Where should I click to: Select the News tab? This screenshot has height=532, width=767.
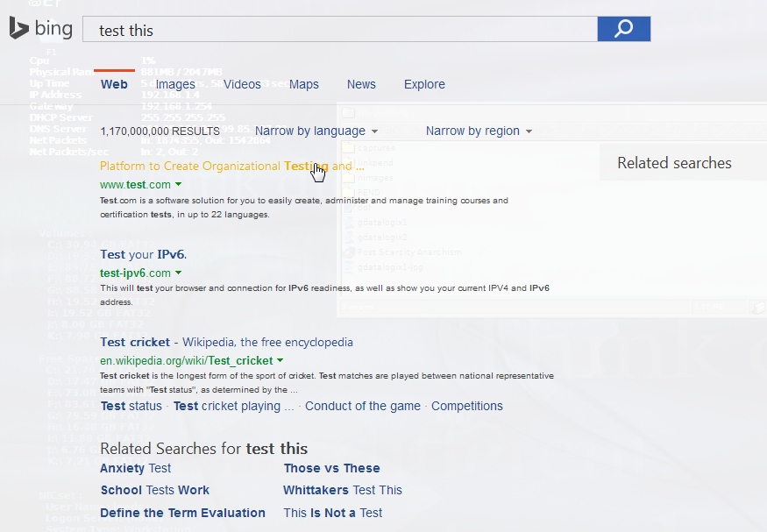click(x=361, y=84)
